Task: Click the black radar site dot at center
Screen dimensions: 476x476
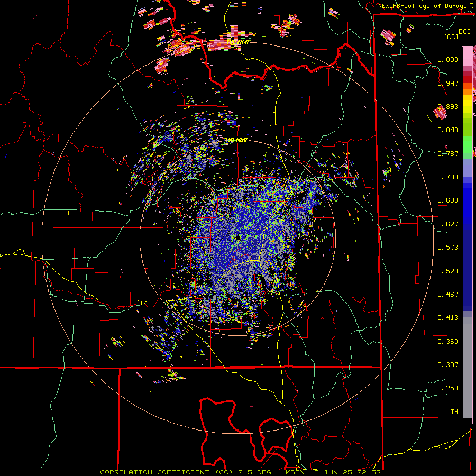Action: [x=237, y=237]
